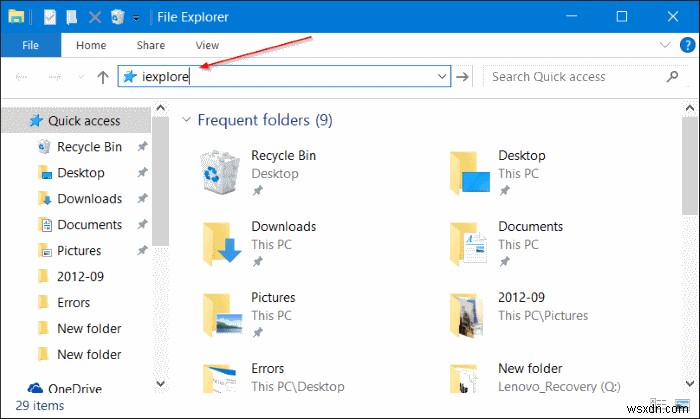Image resolution: width=700 pixels, height=419 pixels.
Task: Select 2012-09 in the navigation pane
Action: tap(80, 276)
